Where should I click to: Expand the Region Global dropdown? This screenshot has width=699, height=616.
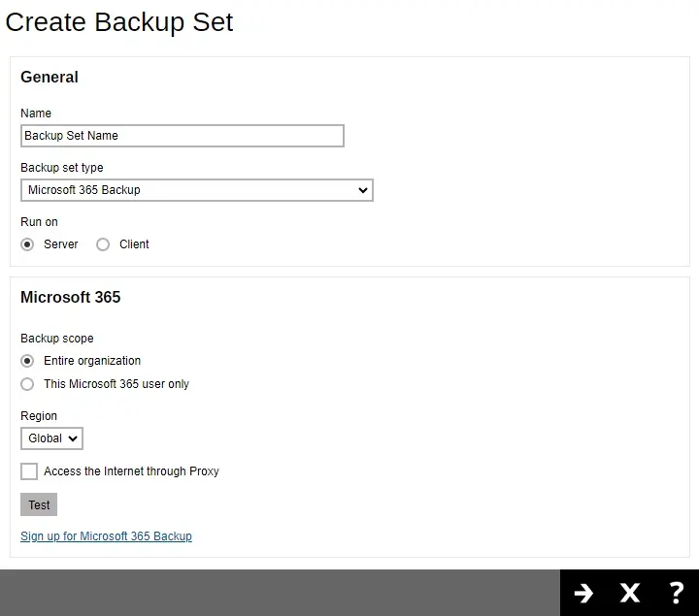51,438
